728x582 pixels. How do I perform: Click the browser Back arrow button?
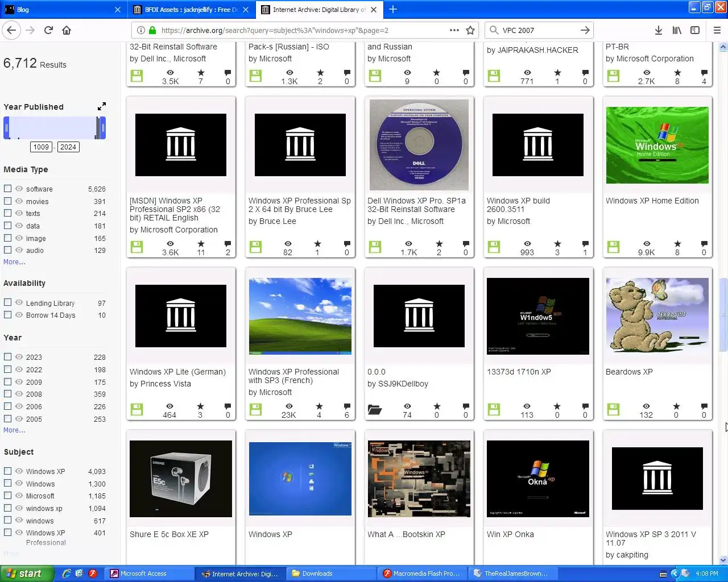click(x=12, y=30)
